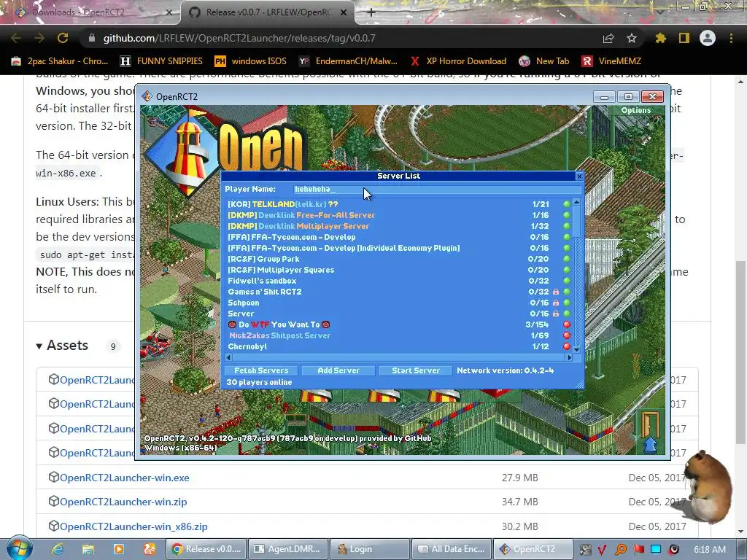Click the Server List resize grip corner
Viewport: 747px width, 560px height.
pos(580,385)
